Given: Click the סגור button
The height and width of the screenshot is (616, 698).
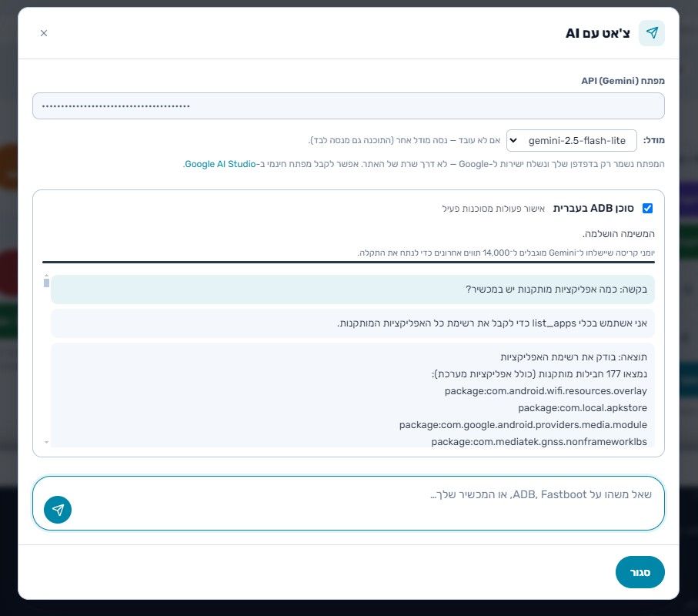Looking at the screenshot, I should [x=640, y=572].
